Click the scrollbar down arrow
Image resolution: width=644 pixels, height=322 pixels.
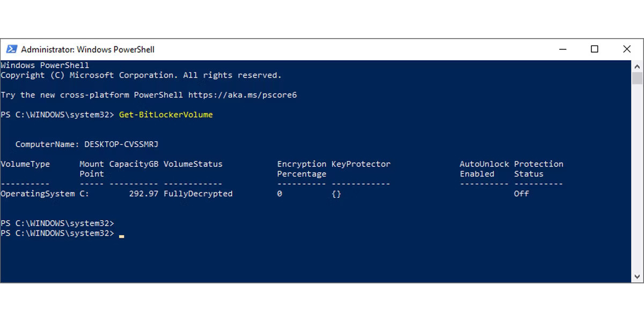point(638,276)
